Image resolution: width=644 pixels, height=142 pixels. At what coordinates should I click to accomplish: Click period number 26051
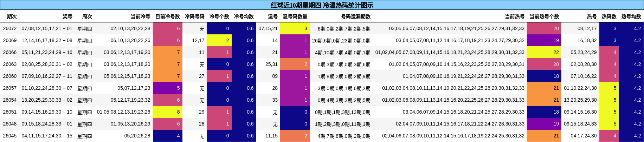pyautogui.click(x=10, y=112)
